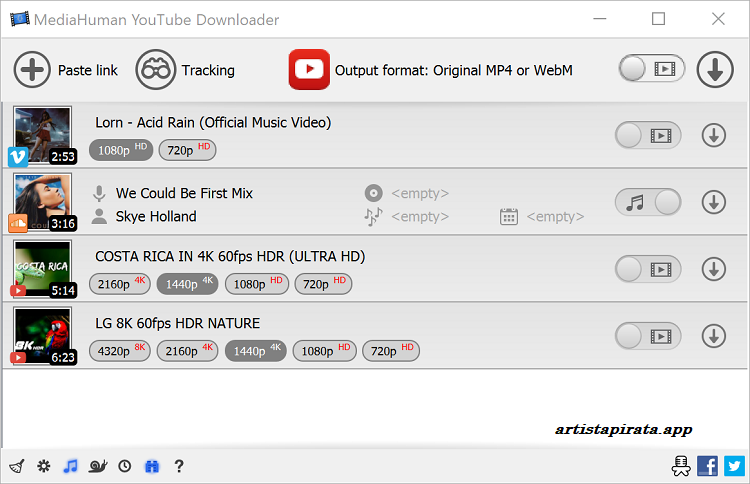Choose 1440p 4K for COSTA RICA video
This screenshot has height=484, width=750.
(x=188, y=284)
